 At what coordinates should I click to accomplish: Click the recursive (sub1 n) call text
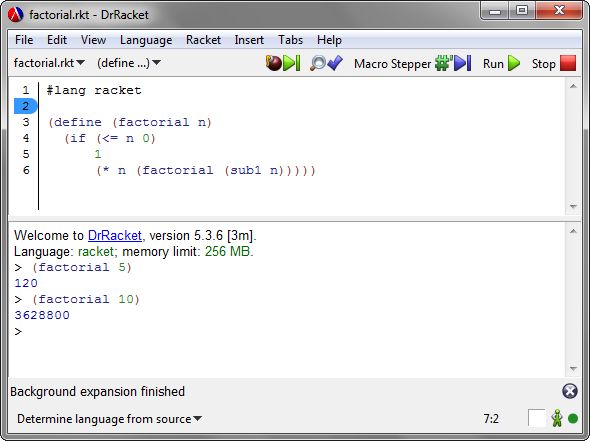[x=254, y=170]
